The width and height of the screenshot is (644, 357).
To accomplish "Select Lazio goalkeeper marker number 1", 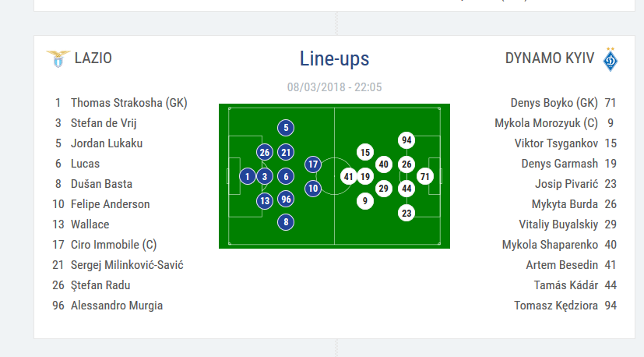I will tap(247, 177).
